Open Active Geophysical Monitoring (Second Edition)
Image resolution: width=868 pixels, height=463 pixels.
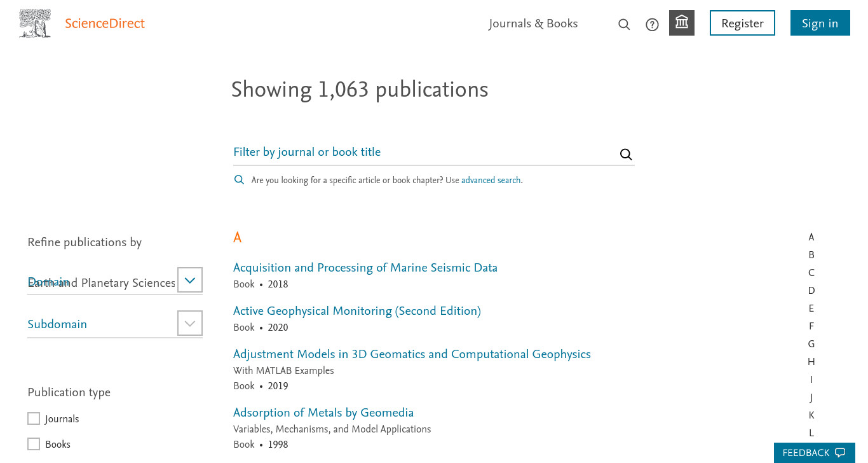357,311
